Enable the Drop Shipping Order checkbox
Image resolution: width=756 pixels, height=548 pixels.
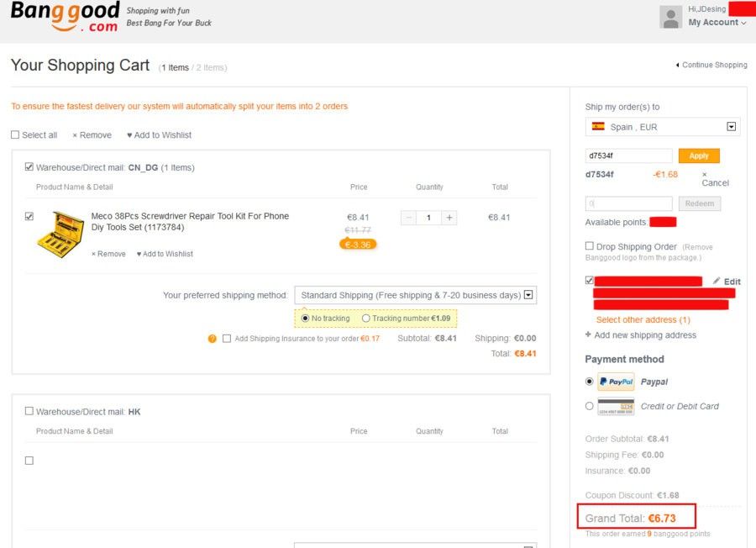(589, 246)
